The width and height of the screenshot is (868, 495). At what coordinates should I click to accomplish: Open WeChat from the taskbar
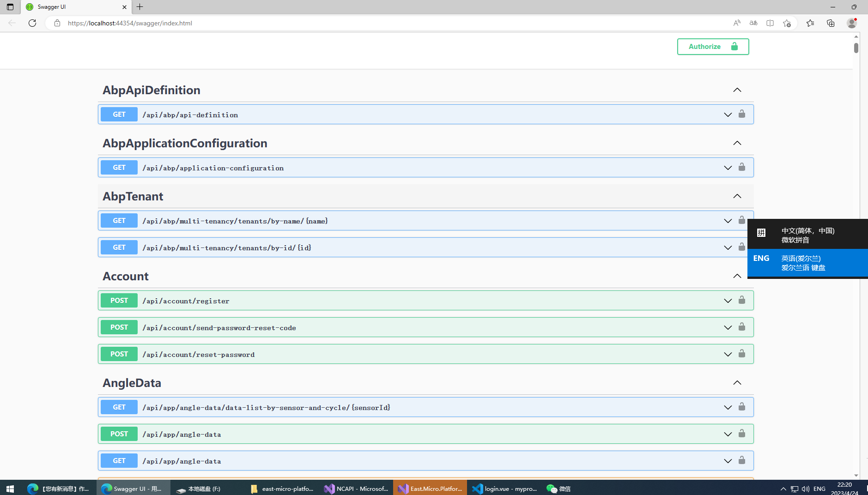[558, 489]
